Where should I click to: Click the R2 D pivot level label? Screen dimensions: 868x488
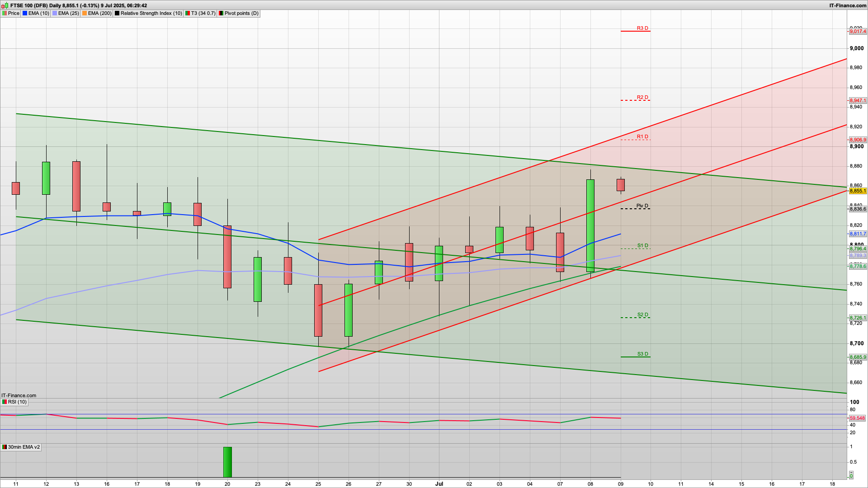coord(642,97)
